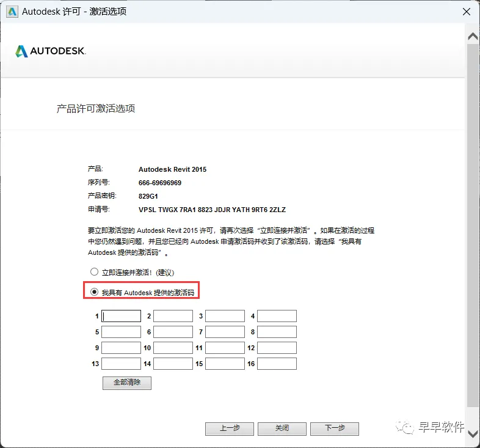480x448 pixels.
Task: Click activation code field 16
Action: (x=277, y=364)
